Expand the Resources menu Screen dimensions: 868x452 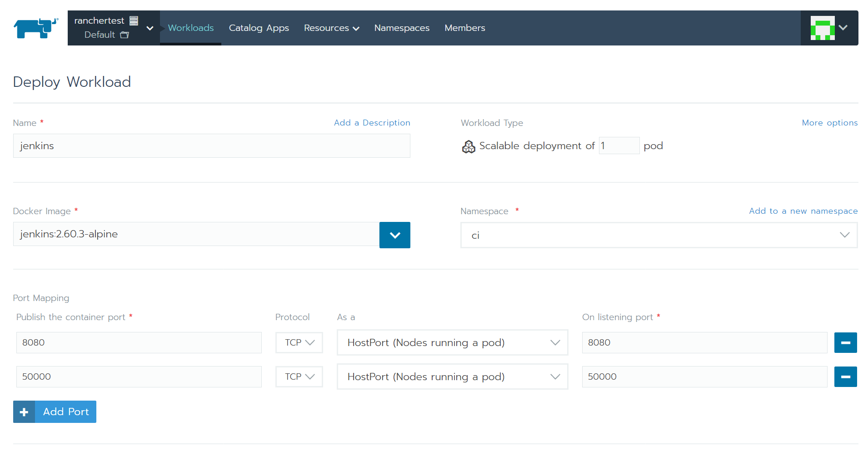(x=331, y=28)
